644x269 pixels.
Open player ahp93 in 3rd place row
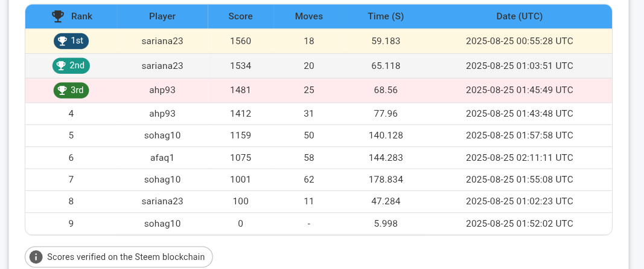point(162,90)
